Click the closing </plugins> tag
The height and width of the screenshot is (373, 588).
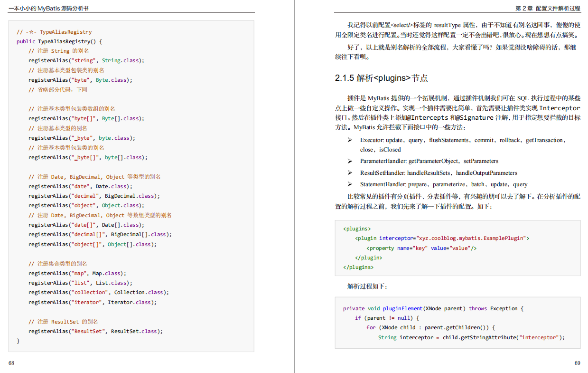pos(358,267)
